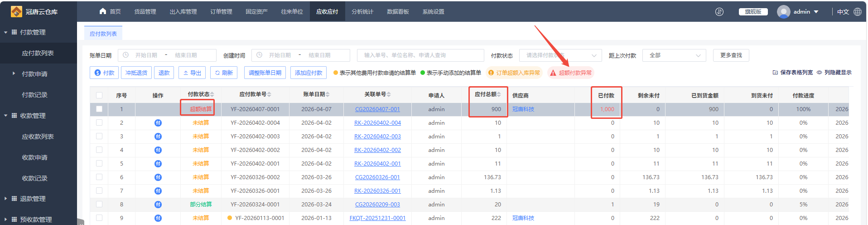Click the pay icon in row 4
The height and width of the screenshot is (225, 868).
tap(158, 150)
